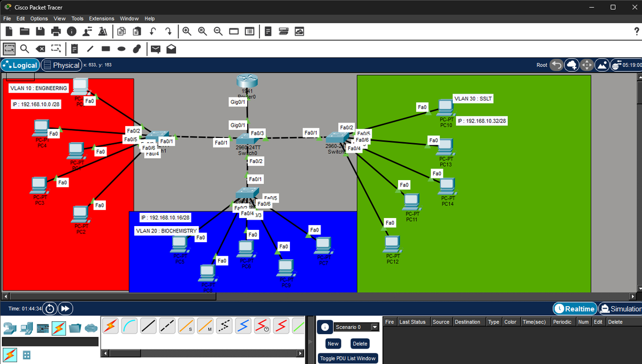Open the View menu

[x=59, y=19]
